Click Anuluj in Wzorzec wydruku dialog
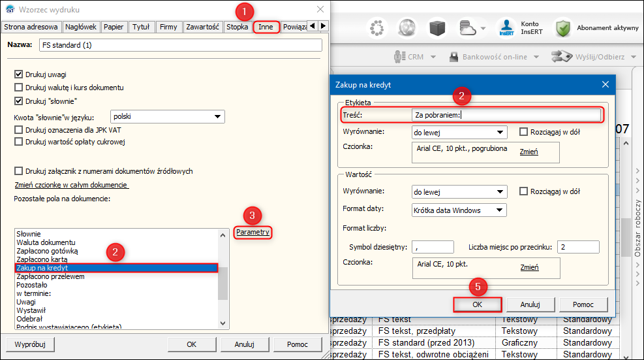This screenshot has width=644, height=360. click(245, 344)
